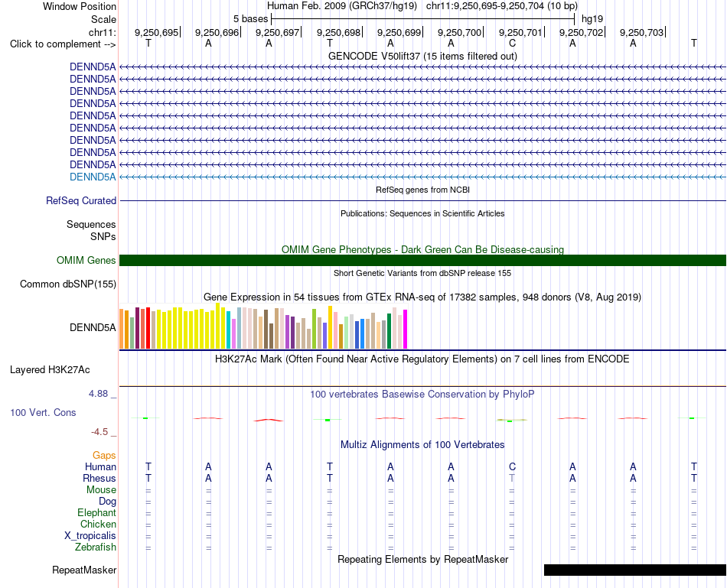Open 'GENCODE V50lift37 (15 items filtered out)' track title
The height and width of the screenshot is (588, 727).
click(x=422, y=56)
